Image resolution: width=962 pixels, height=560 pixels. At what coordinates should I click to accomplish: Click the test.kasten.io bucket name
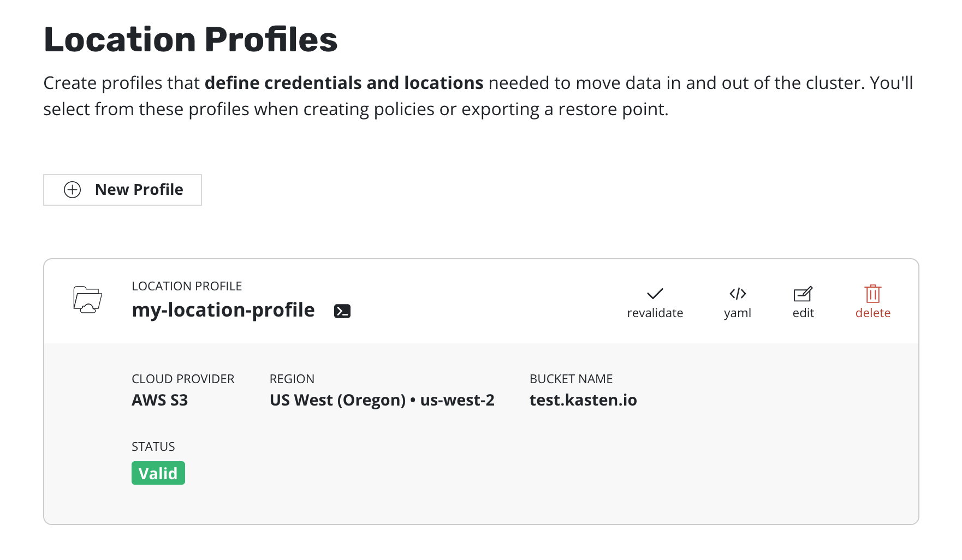(x=583, y=401)
